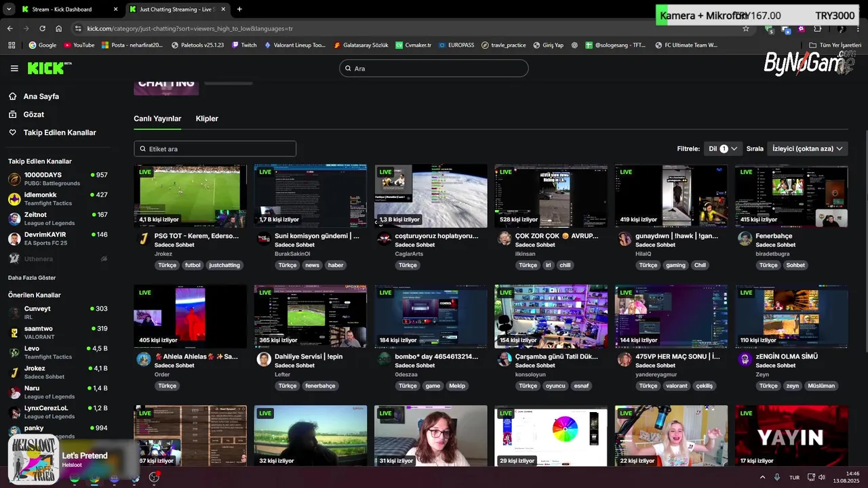Open the Suni komisyon gündemi stream thumbnail
This screenshot has width=868, height=488.
click(x=311, y=196)
